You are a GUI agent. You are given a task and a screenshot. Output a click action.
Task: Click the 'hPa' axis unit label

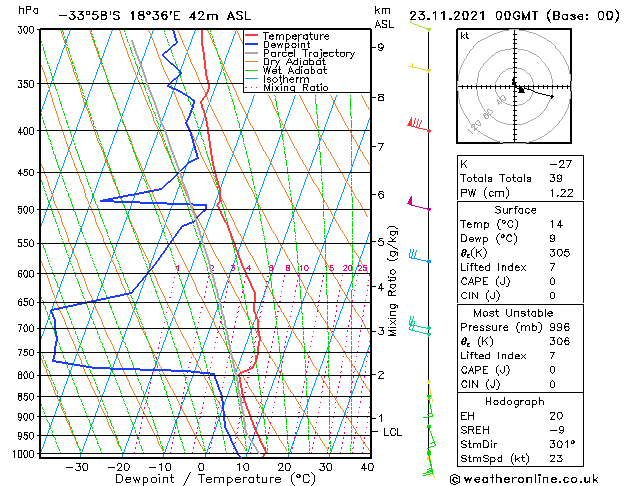click(x=28, y=10)
